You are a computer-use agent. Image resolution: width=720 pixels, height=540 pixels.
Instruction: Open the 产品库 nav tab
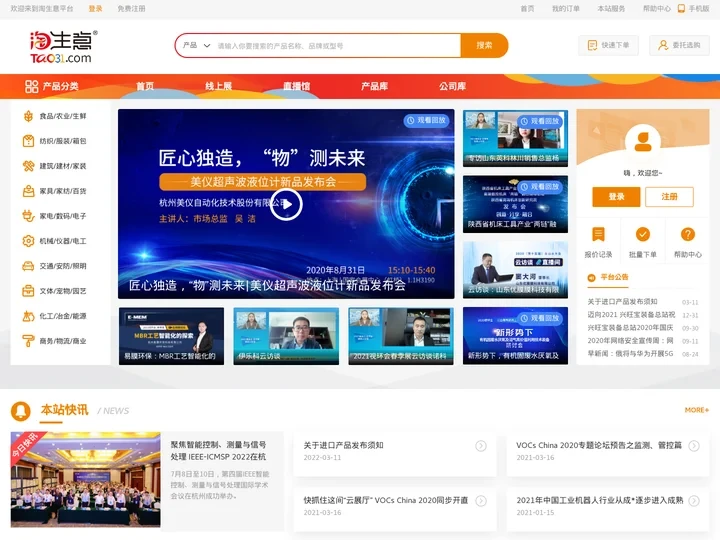point(375,86)
